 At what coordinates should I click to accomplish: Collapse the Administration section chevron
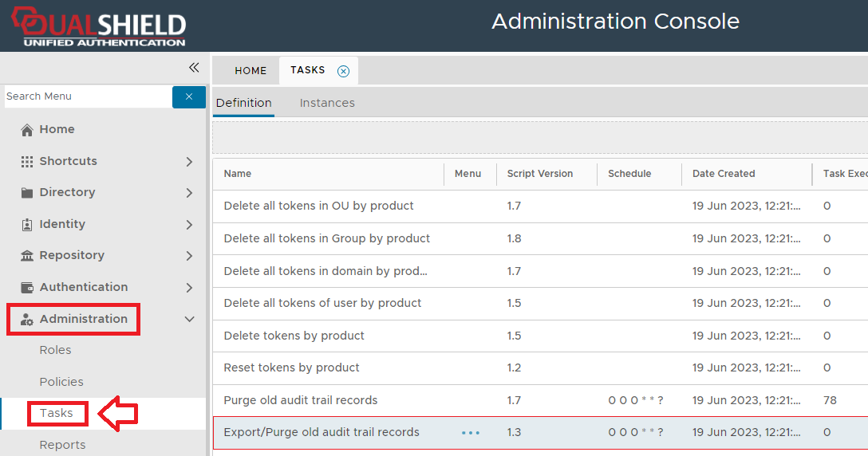(x=189, y=320)
